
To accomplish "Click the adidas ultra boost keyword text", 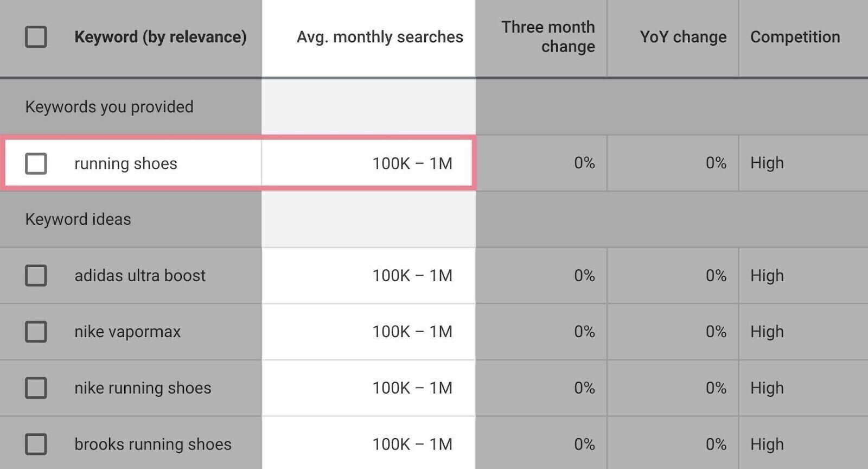I will (139, 275).
